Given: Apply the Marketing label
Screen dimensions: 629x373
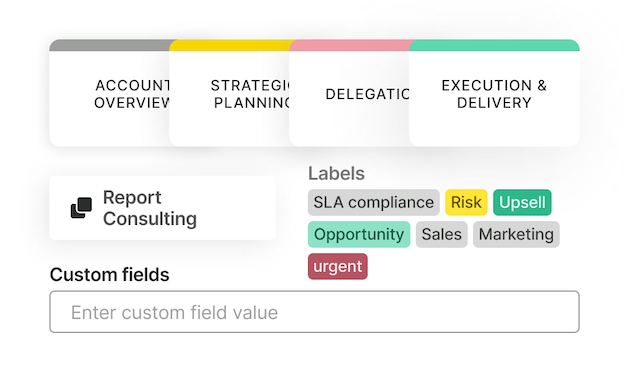Looking at the screenshot, I should pyautogui.click(x=516, y=234).
